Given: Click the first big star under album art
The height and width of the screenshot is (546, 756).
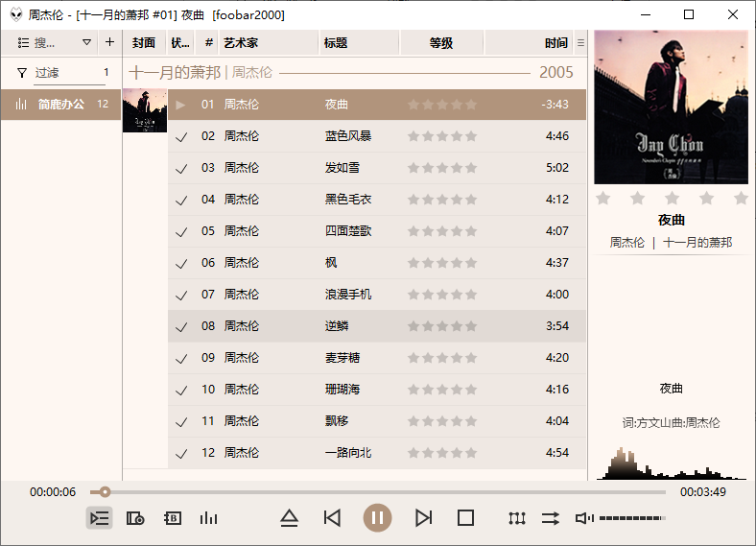Looking at the screenshot, I should (602, 198).
